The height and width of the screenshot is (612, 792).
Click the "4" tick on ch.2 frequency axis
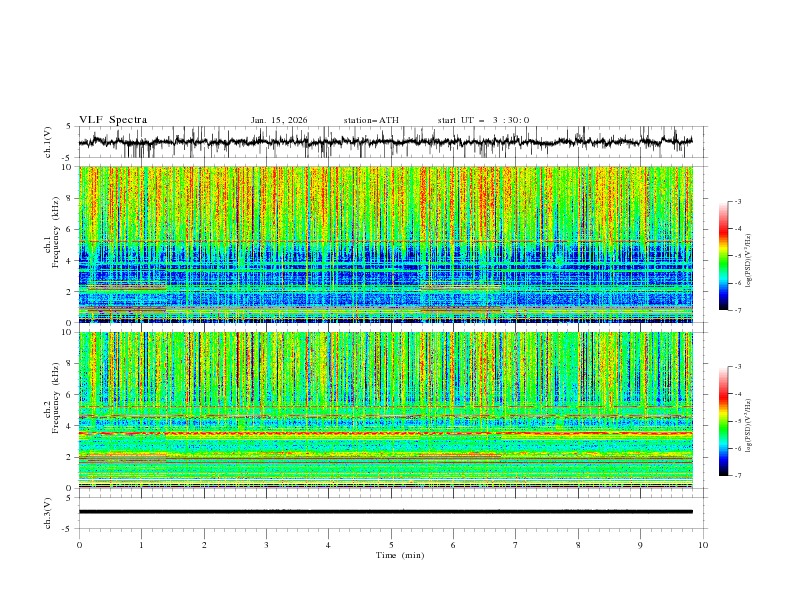[x=70, y=426]
